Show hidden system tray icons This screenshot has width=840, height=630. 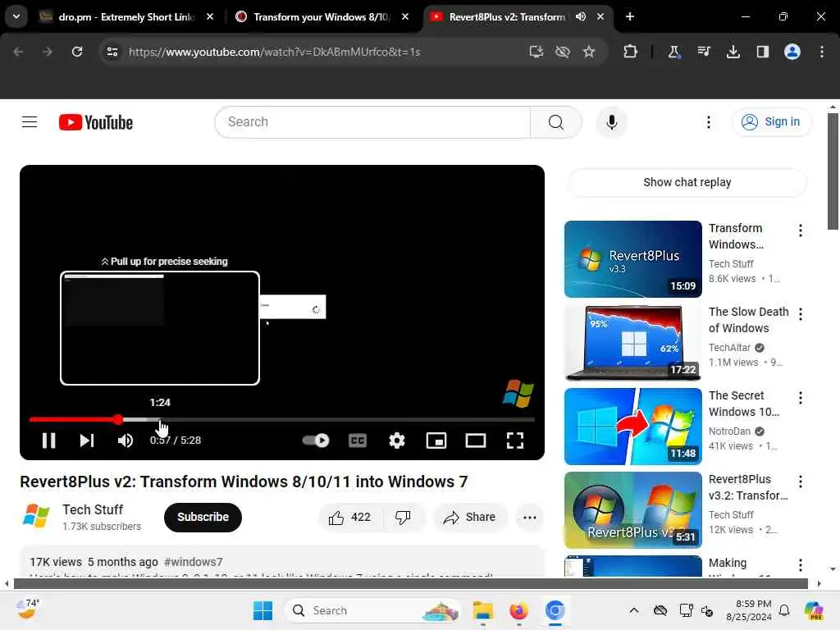(x=634, y=610)
